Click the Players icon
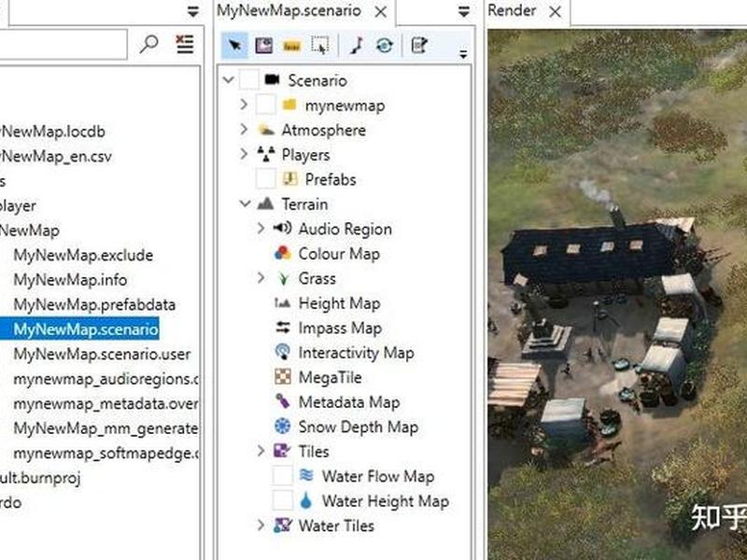Image resolution: width=747 pixels, height=560 pixels. coord(266,154)
